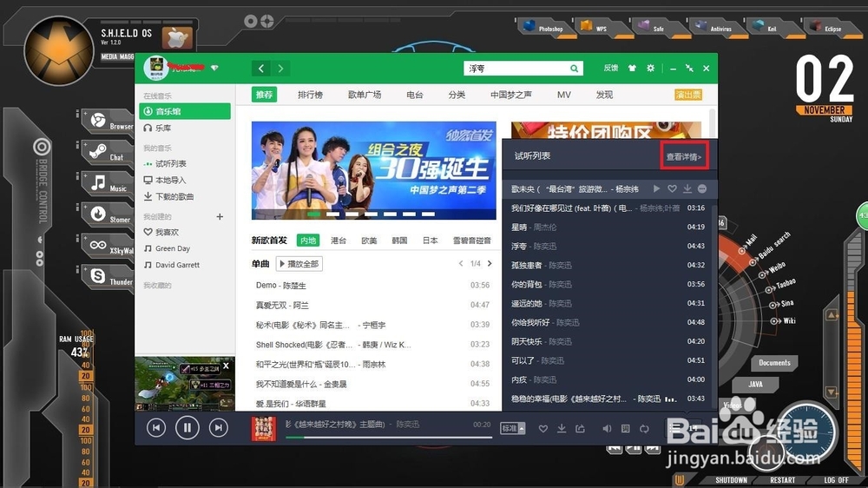Screen dimensions: 868x488
Task: Open Documents on the desktop widget
Action: [774, 363]
